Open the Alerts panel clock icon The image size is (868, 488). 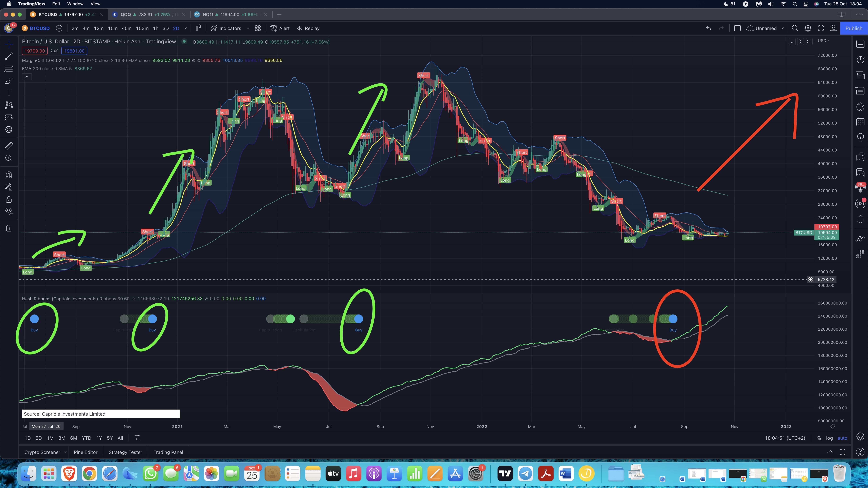click(x=860, y=59)
